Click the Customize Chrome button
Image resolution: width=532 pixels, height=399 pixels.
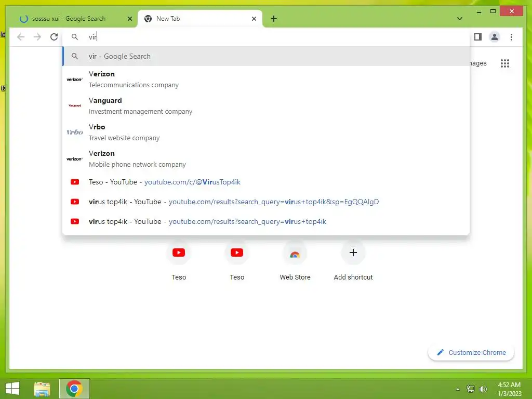point(471,353)
